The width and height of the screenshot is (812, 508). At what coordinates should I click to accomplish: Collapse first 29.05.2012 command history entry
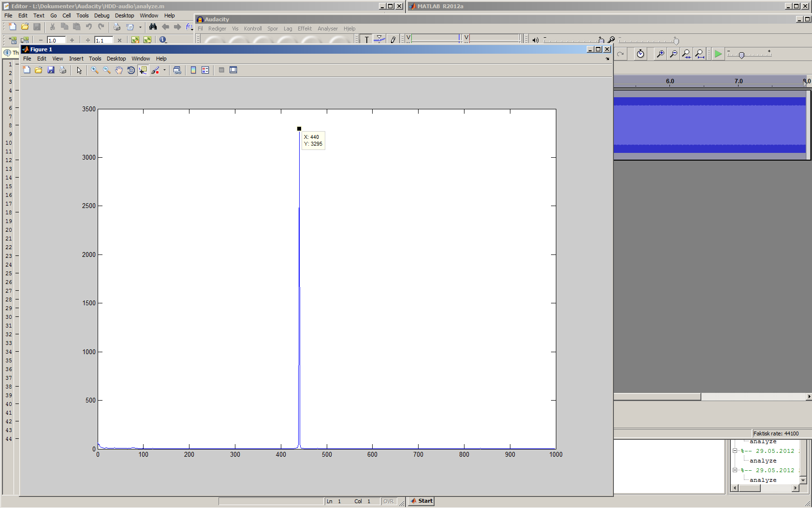735,451
